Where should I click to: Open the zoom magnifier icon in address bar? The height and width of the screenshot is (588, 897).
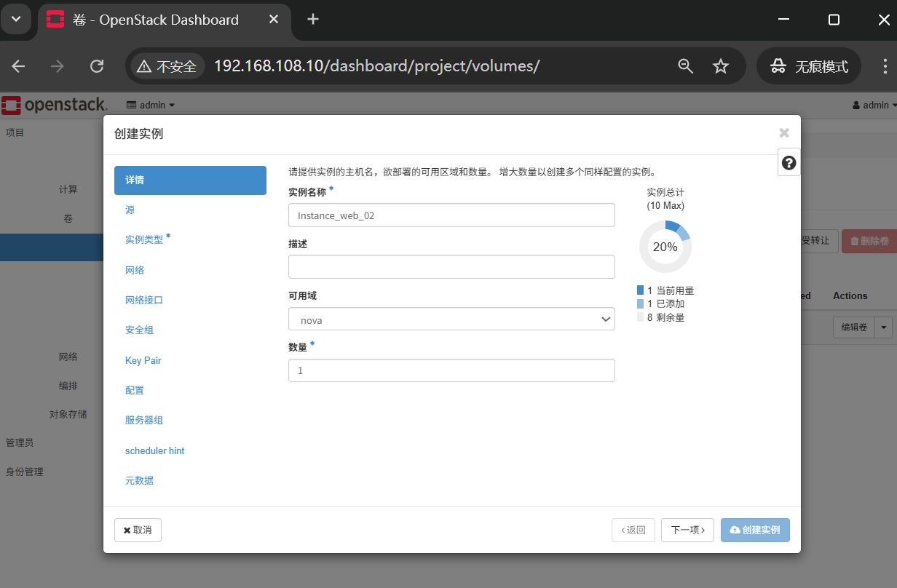(x=686, y=67)
